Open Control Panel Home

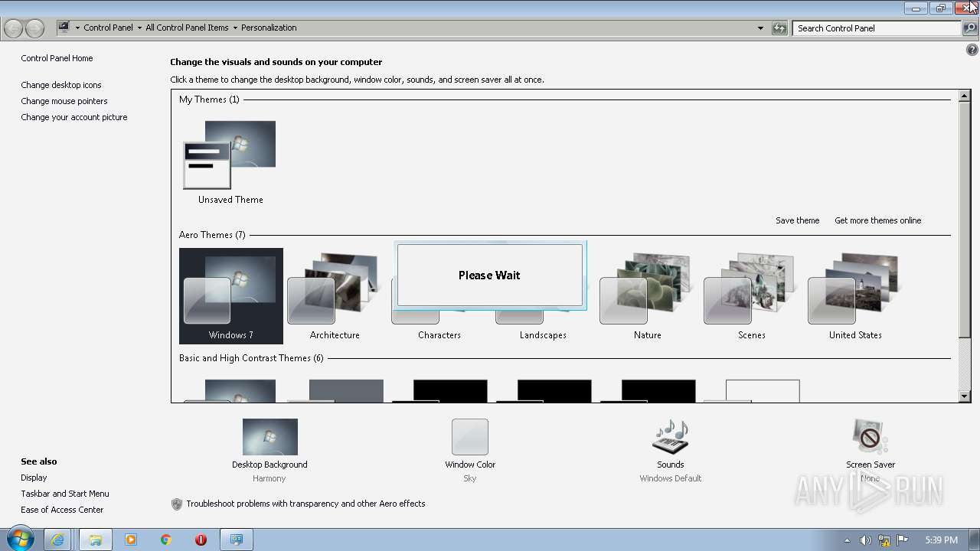tap(57, 58)
